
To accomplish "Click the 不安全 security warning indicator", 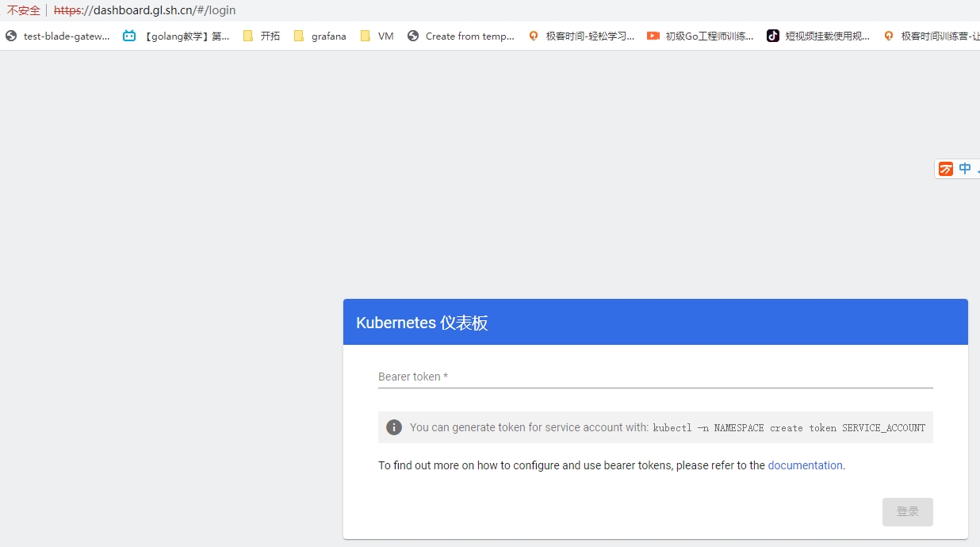I will 23,10.
